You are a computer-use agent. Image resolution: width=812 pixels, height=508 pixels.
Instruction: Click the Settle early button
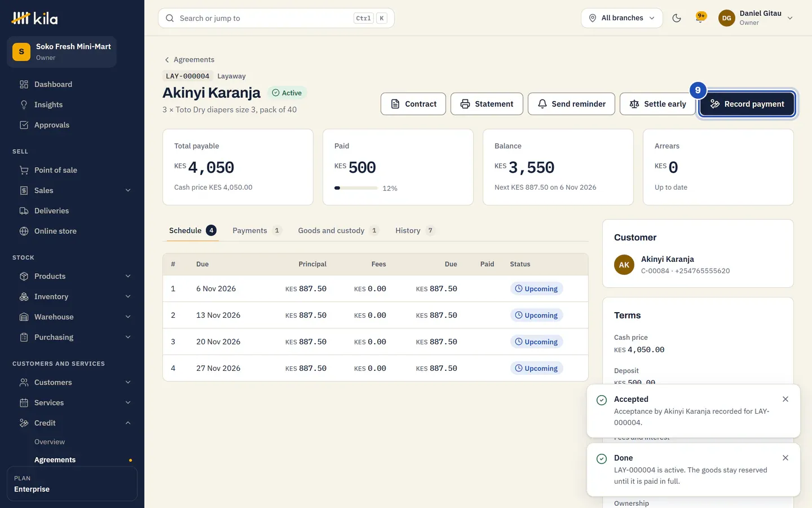657,104
